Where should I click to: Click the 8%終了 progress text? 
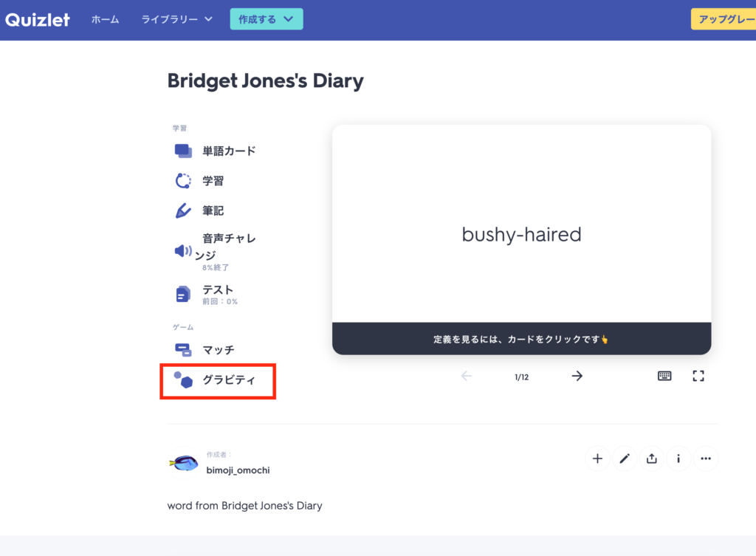click(216, 267)
